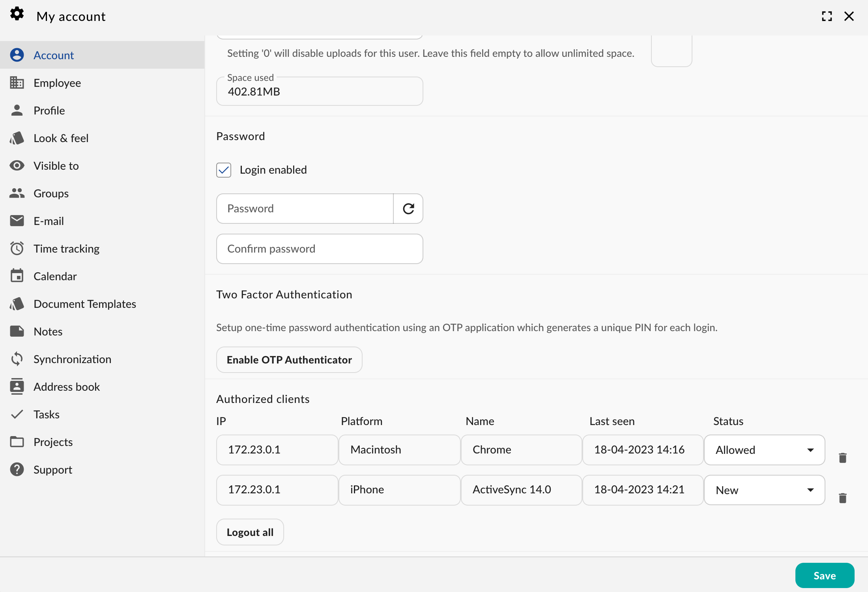This screenshot has width=868, height=592.
Task: Click the Account user circle icon
Action: (17, 55)
